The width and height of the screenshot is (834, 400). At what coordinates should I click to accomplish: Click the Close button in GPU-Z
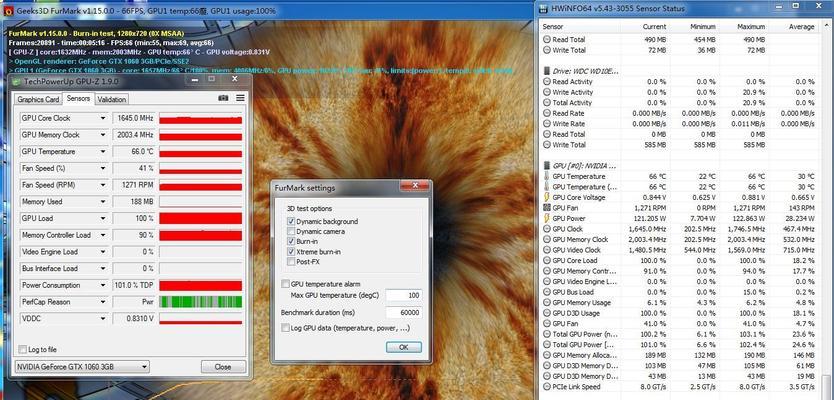click(223, 366)
